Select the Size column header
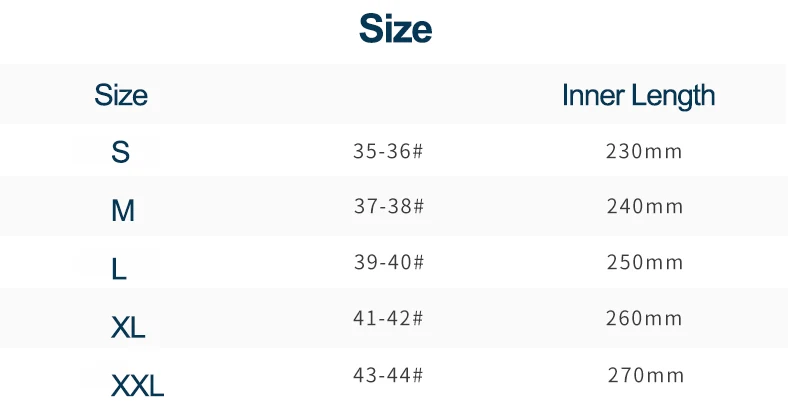 point(121,95)
